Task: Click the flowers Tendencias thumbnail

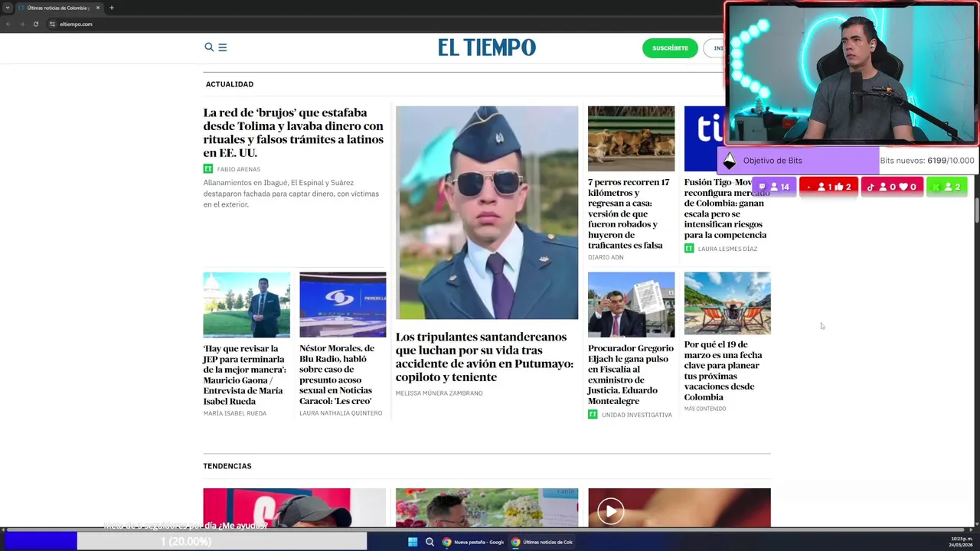Action: tap(487, 507)
